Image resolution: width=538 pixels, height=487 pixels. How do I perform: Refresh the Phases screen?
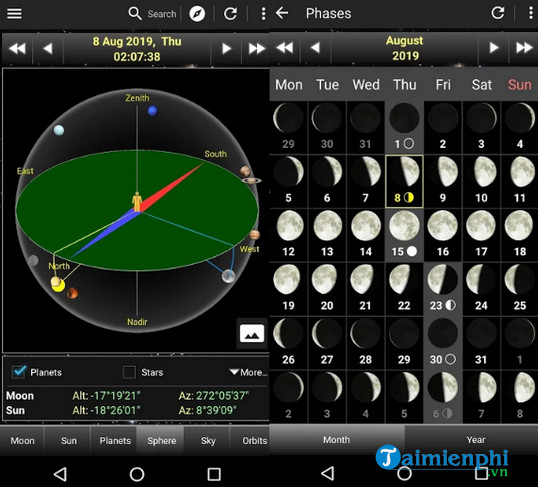498,13
